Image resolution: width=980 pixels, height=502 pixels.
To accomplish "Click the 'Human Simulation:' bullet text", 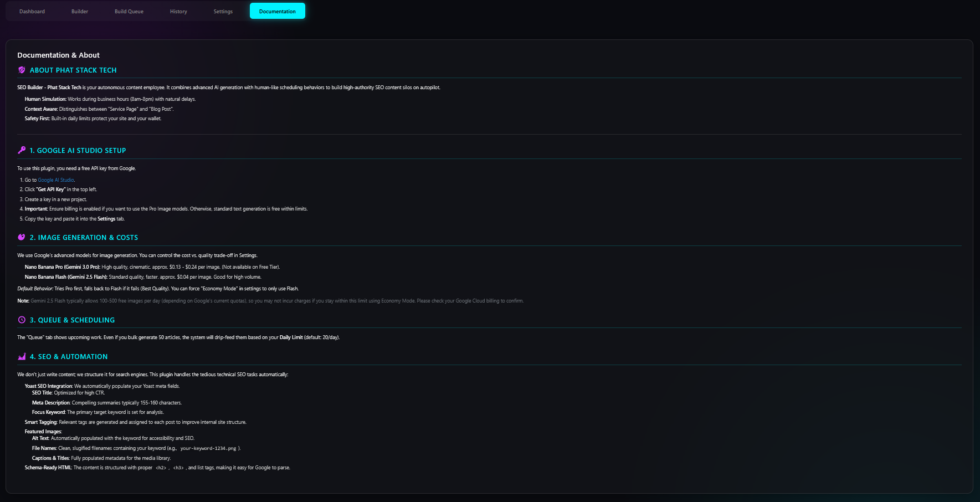I will (110, 99).
